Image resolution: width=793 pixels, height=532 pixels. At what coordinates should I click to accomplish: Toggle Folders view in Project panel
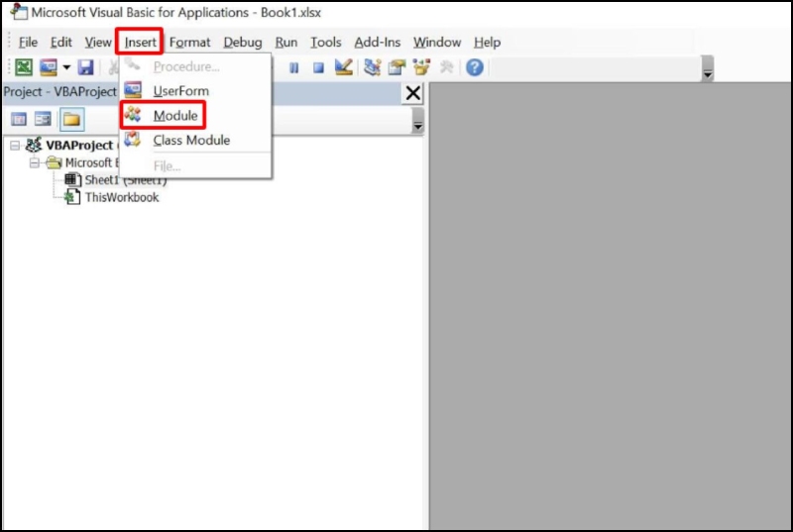(x=71, y=120)
